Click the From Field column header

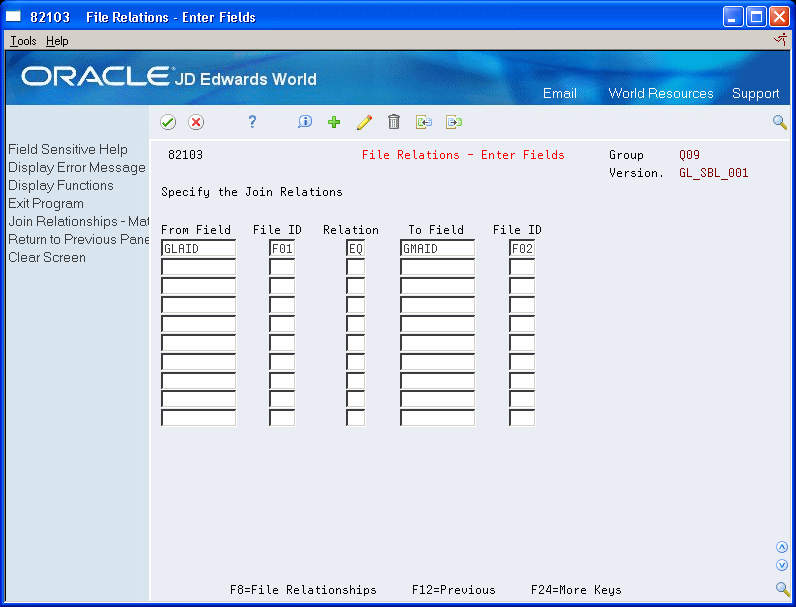click(x=196, y=230)
